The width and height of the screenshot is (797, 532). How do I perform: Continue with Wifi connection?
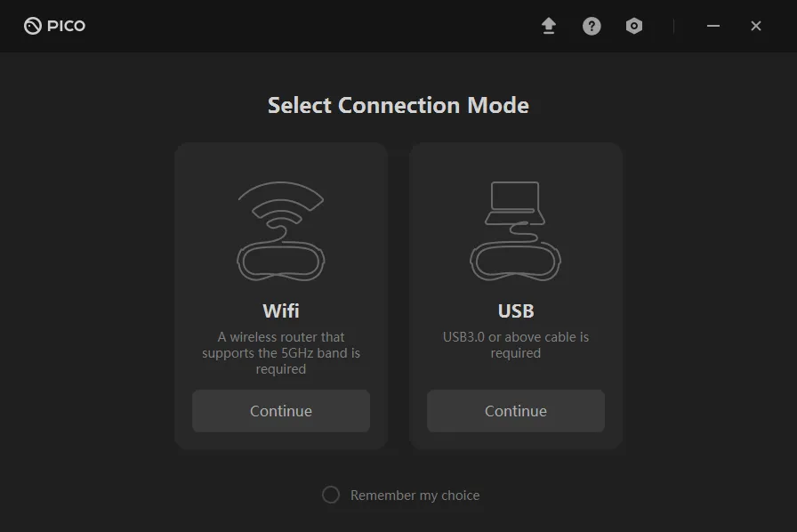280,411
